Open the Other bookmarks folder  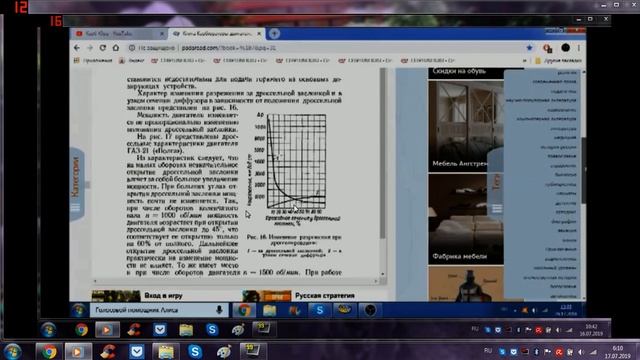pyautogui.click(x=558, y=60)
